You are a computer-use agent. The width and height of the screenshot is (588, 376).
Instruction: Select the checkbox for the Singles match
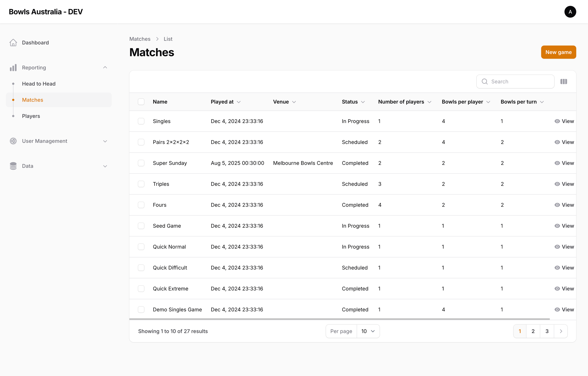141,121
